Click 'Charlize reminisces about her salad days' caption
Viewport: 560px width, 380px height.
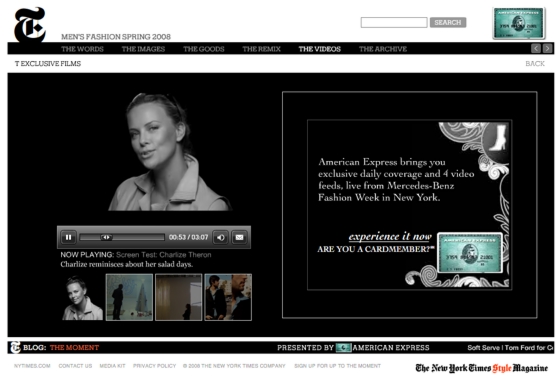coord(126,264)
